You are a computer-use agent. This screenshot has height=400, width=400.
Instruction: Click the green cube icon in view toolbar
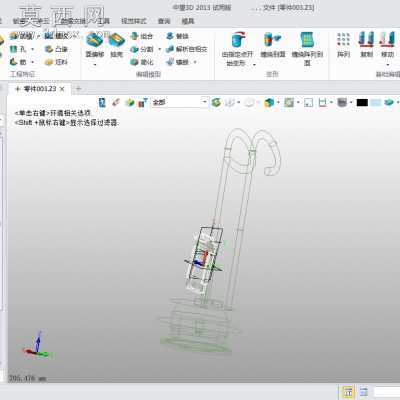[x=129, y=102]
